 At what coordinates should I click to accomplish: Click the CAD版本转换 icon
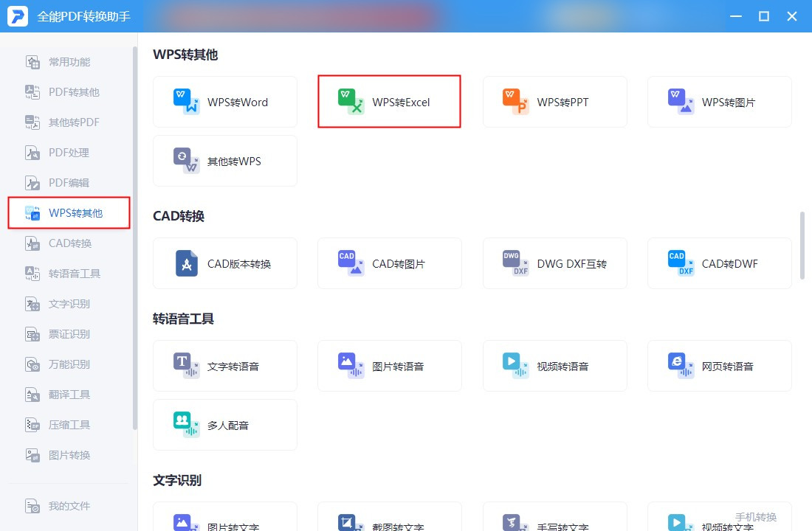pos(187,263)
